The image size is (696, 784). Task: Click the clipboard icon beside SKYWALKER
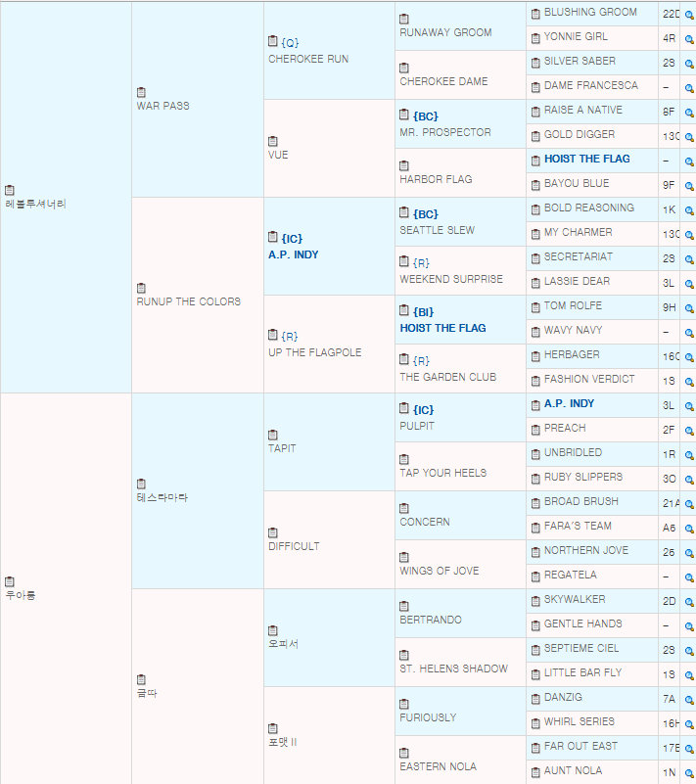[x=535, y=601]
